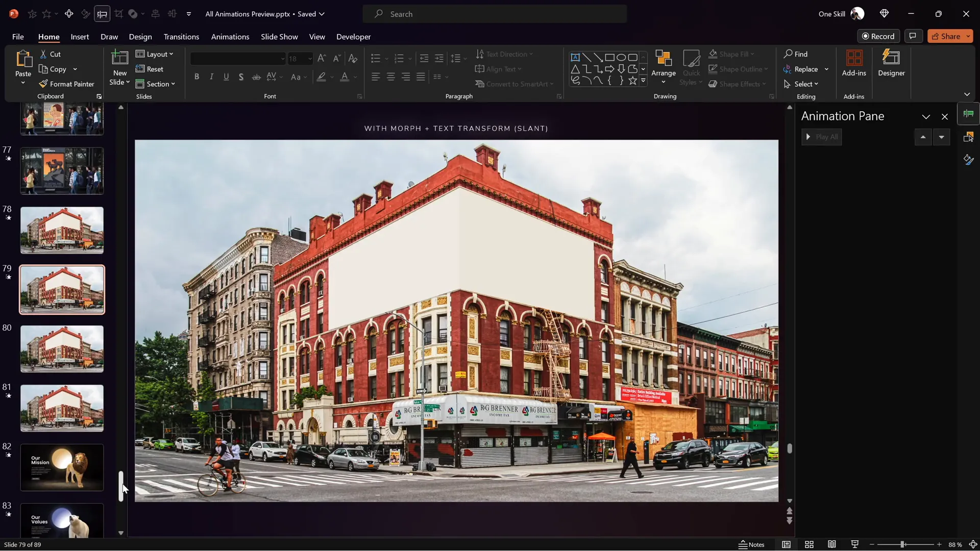The image size is (980, 551).
Task: Open the Designer pane
Action: coord(891,66)
